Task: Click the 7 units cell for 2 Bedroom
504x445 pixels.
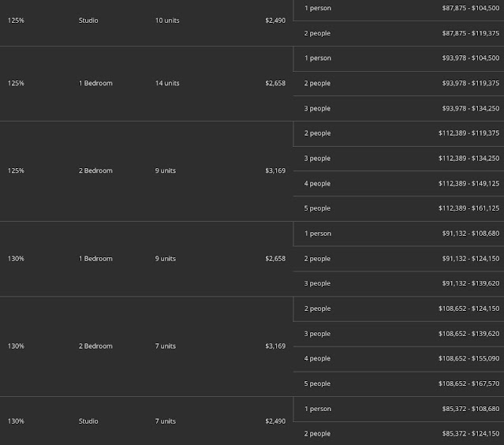Action: (166, 346)
